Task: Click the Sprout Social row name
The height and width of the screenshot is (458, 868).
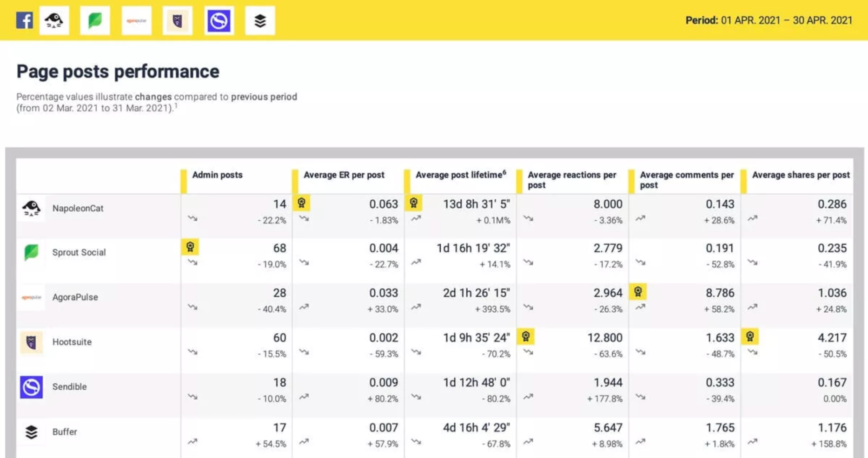Action: (79, 253)
